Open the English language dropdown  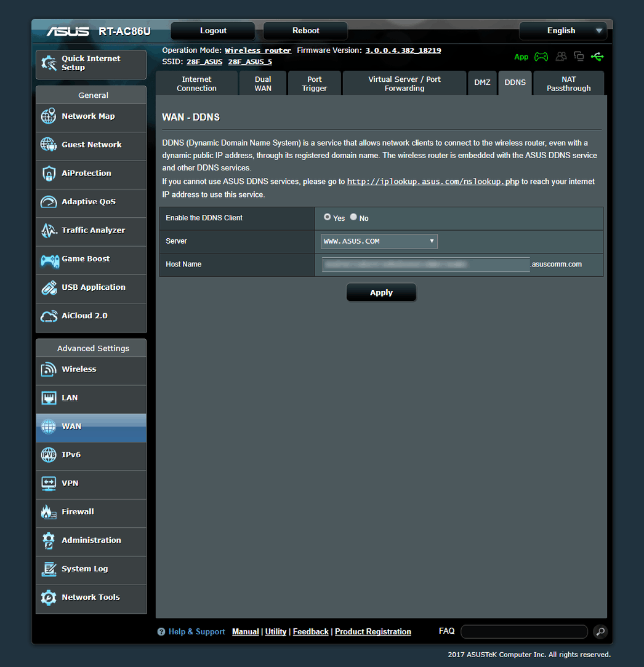tap(563, 31)
